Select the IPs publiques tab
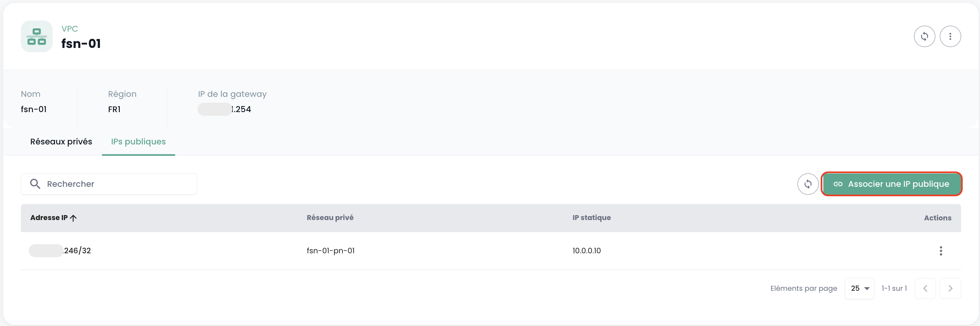 [x=138, y=142]
